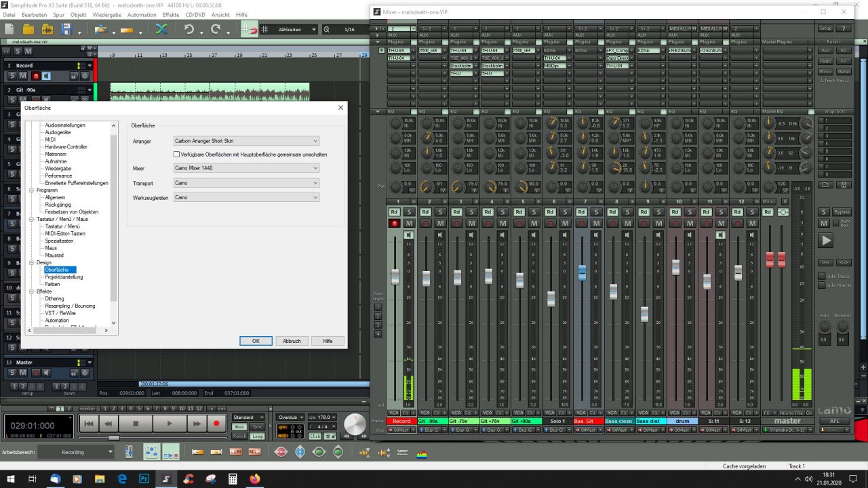Screen dimensions: 868x488
Task: Click the blue fader of Bus Git channel
Action: click(x=582, y=272)
